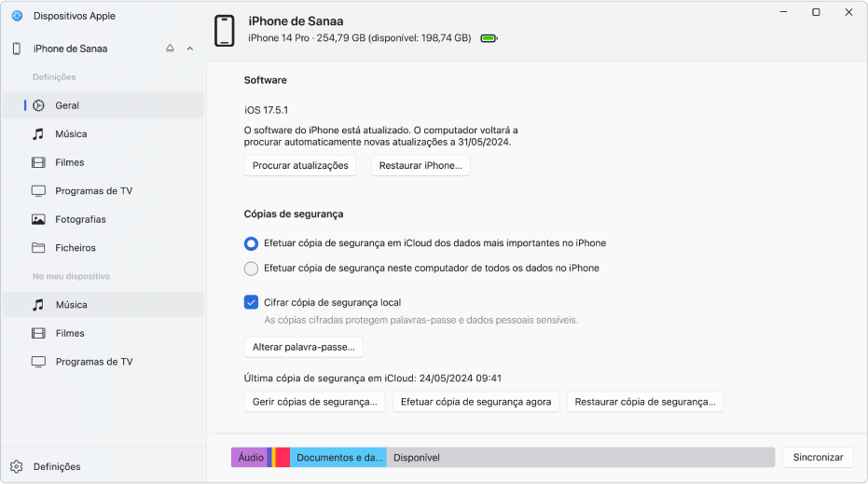Click the iPhone icon beside sidebar device name
868x484 pixels.
[x=17, y=48]
